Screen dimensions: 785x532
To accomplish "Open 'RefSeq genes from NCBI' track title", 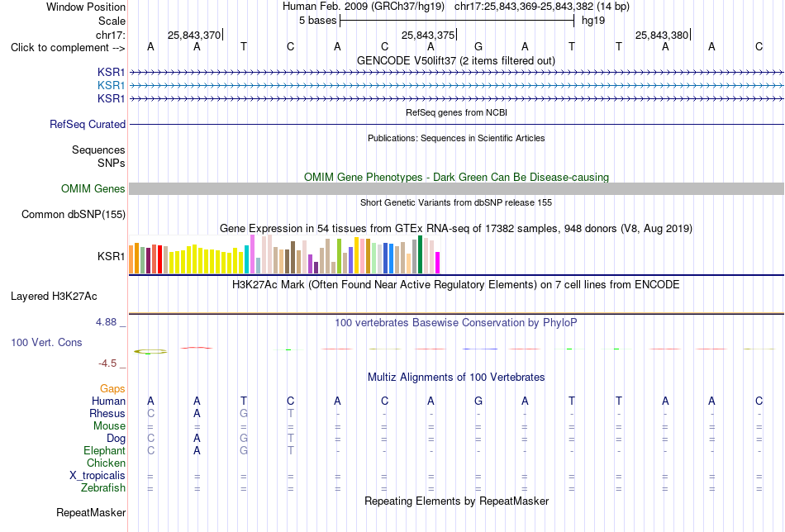I will click(456, 112).
